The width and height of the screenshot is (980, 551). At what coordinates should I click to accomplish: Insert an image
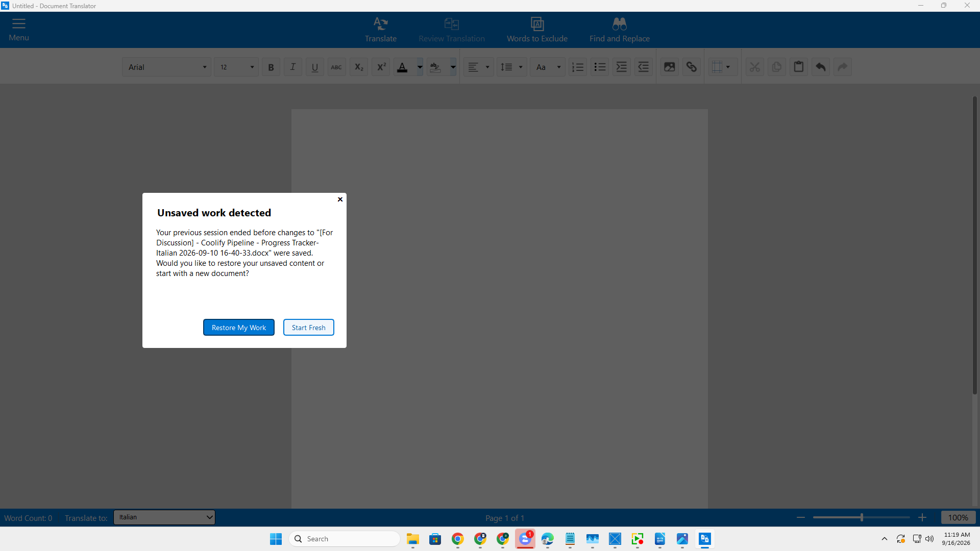(670, 67)
